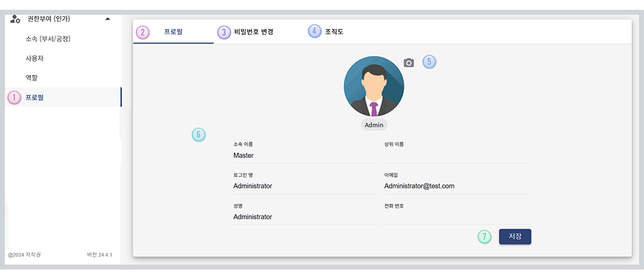Switch to the 조직도 tab
The height and width of the screenshot is (280, 644).
click(334, 32)
